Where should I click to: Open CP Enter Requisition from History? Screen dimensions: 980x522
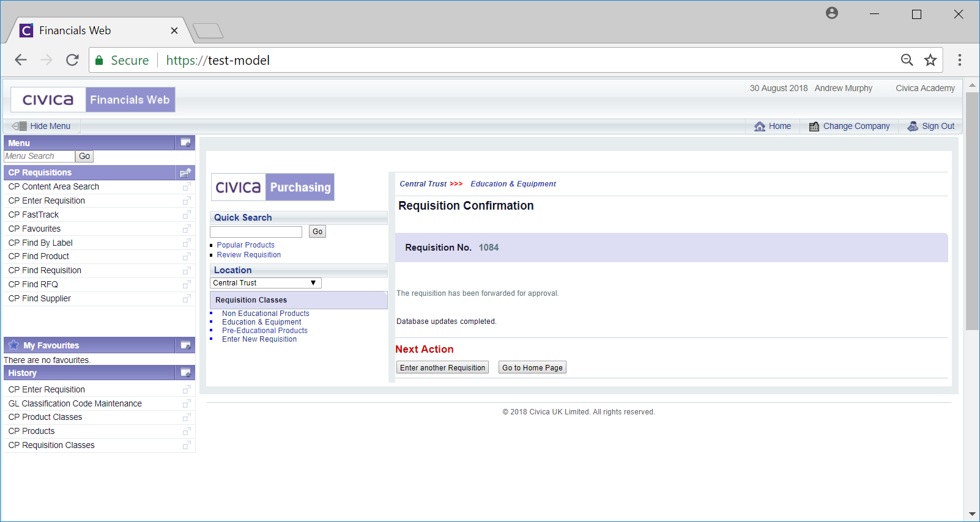pyautogui.click(x=46, y=389)
